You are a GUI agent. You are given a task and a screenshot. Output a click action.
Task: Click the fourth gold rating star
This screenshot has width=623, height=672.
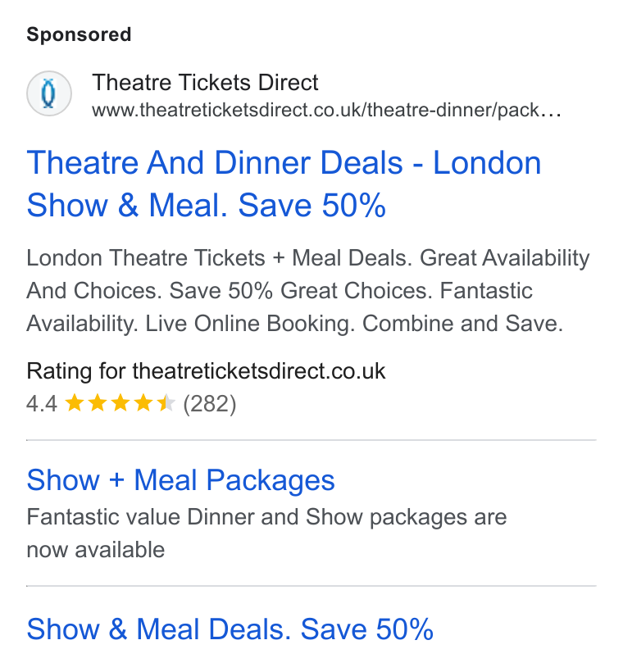143,403
